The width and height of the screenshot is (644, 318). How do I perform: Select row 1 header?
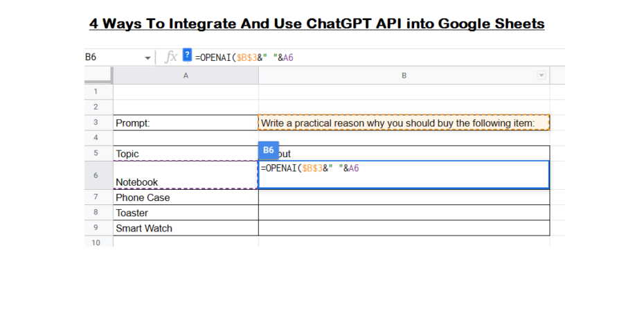coord(98,91)
